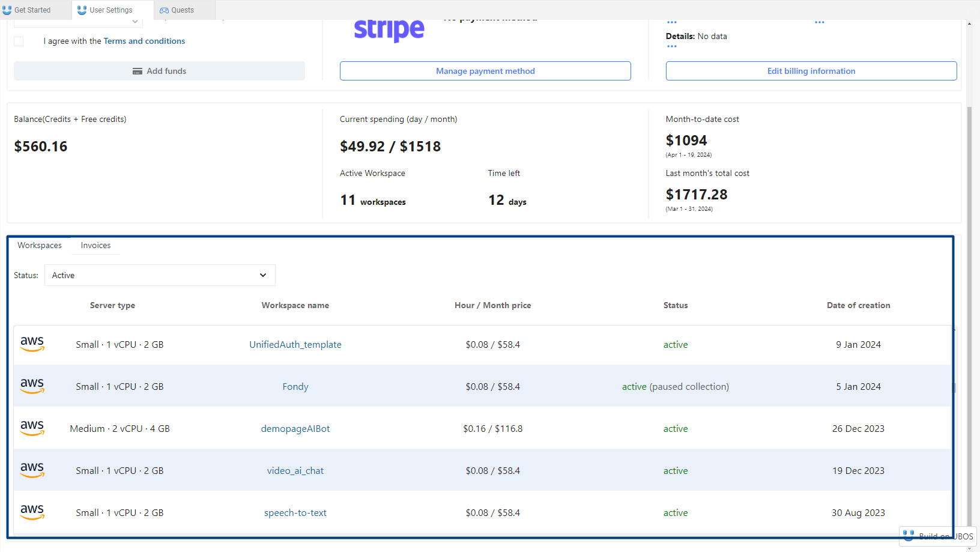980x552 pixels.
Task: Click the '19 Dec 2023' creation date
Action: pyautogui.click(x=859, y=470)
